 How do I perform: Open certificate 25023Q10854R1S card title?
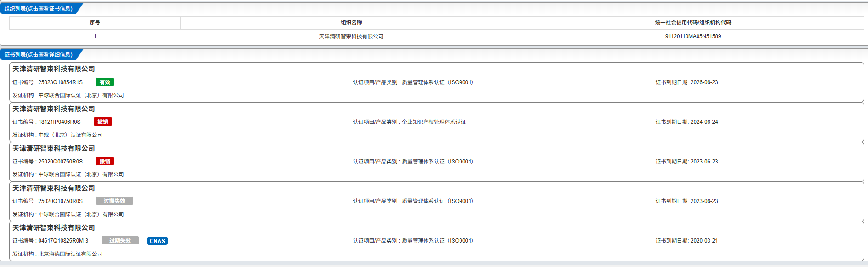[x=53, y=69]
